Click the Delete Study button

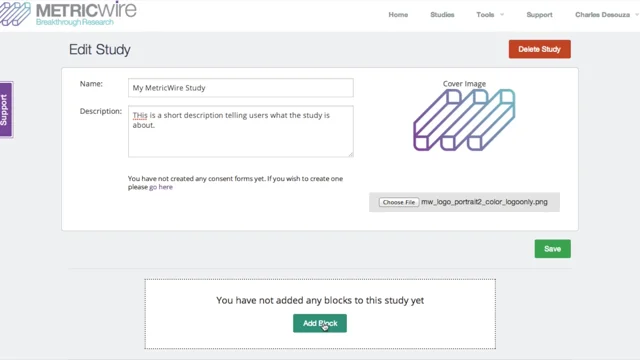(x=540, y=49)
